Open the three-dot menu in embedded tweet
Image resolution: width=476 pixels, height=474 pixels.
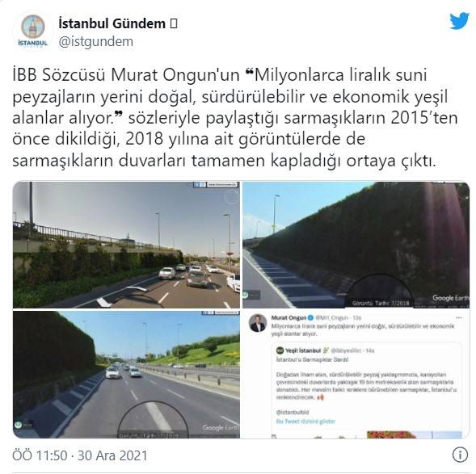coord(459,317)
